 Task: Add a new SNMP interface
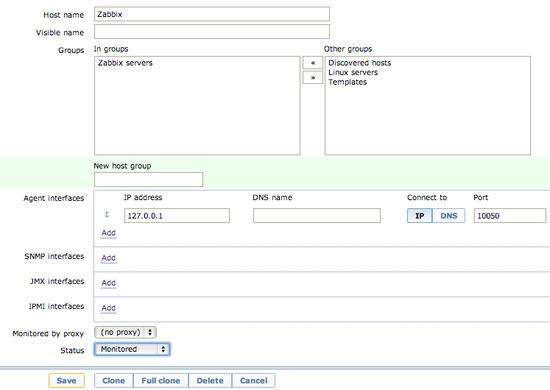[x=108, y=258]
